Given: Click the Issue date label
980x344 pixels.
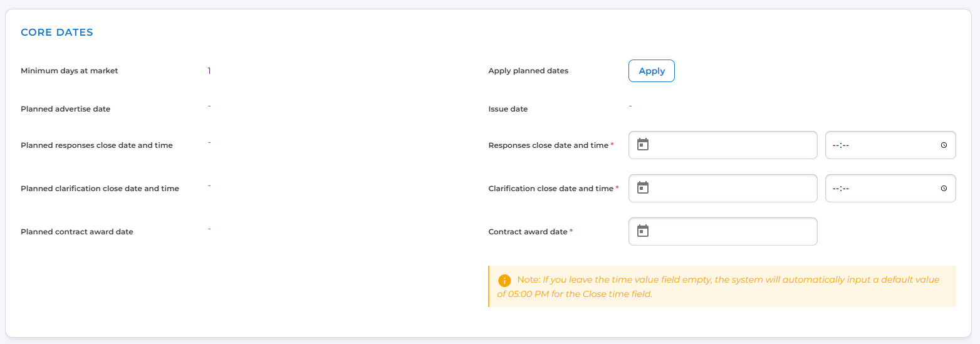Looking at the screenshot, I should tap(508, 109).
